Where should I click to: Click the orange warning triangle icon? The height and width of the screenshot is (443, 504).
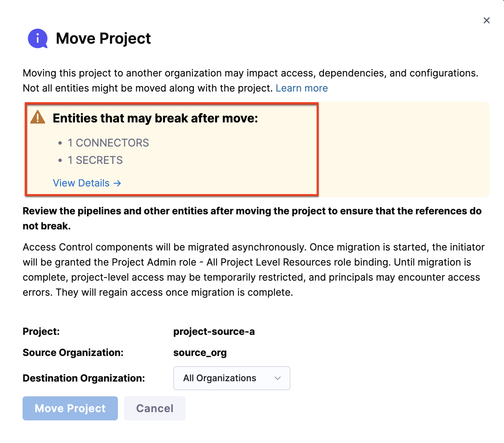[38, 118]
